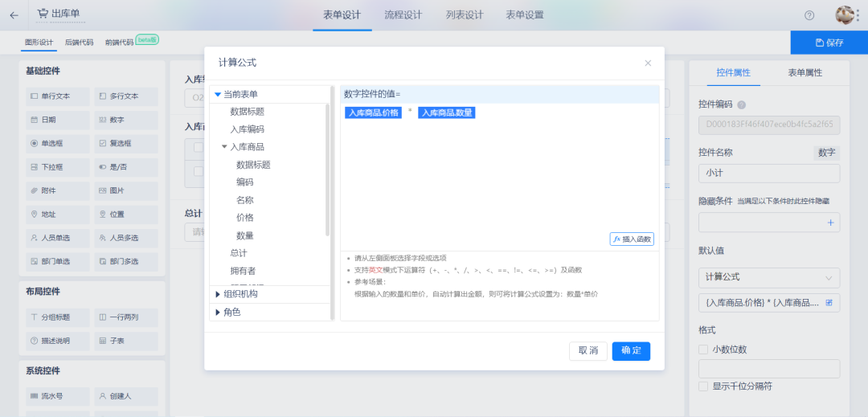This screenshot has width=868, height=417.
Task: Select the 单行文本 control
Action: [58, 96]
